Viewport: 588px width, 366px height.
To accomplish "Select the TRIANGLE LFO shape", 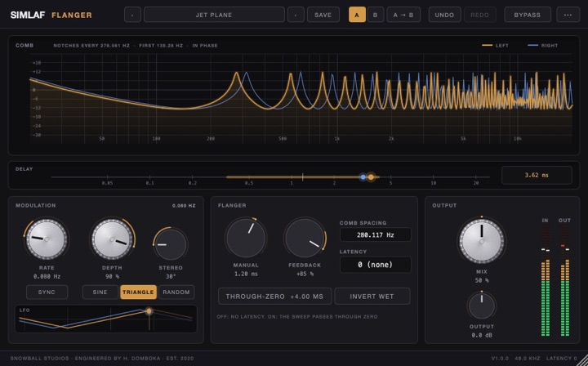I will coord(138,292).
